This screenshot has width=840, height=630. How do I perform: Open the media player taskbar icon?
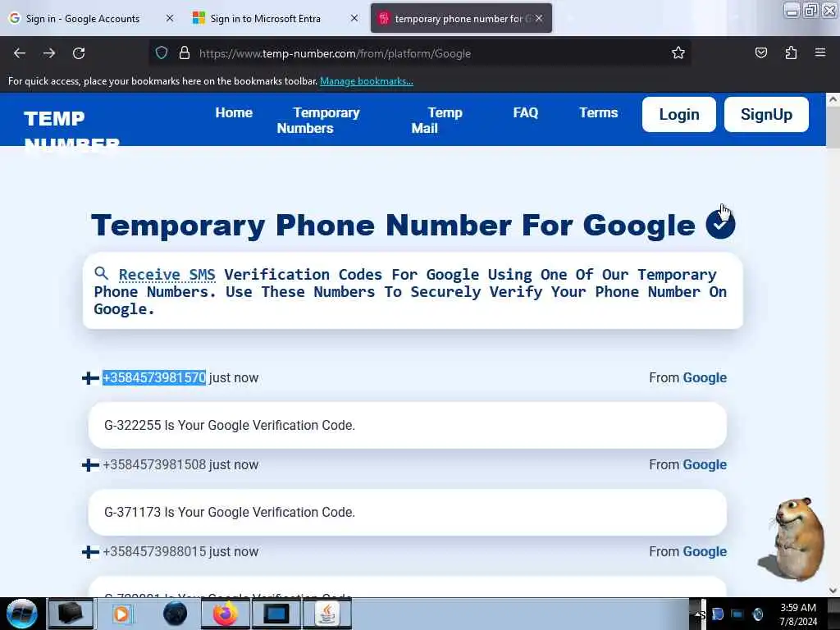click(121, 614)
